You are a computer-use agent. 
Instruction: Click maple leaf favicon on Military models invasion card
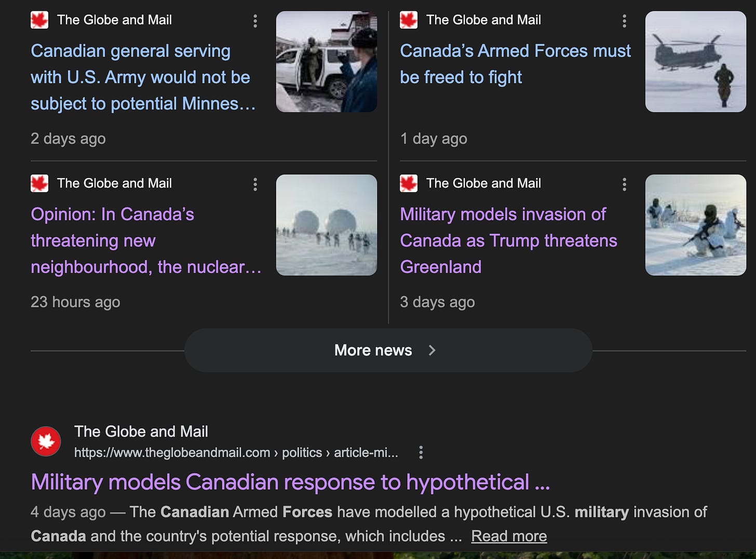tap(409, 183)
